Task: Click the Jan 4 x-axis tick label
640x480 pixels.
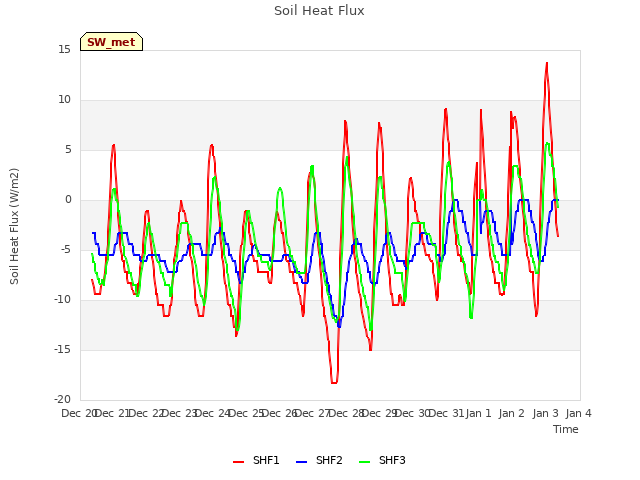Action: click(579, 413)
